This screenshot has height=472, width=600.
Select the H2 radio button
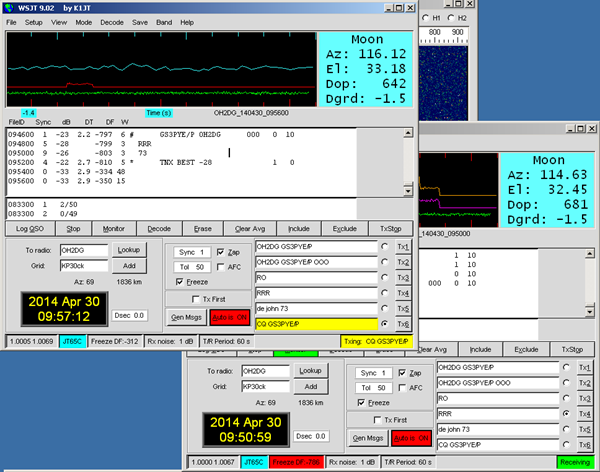click(x=451, y=18)
